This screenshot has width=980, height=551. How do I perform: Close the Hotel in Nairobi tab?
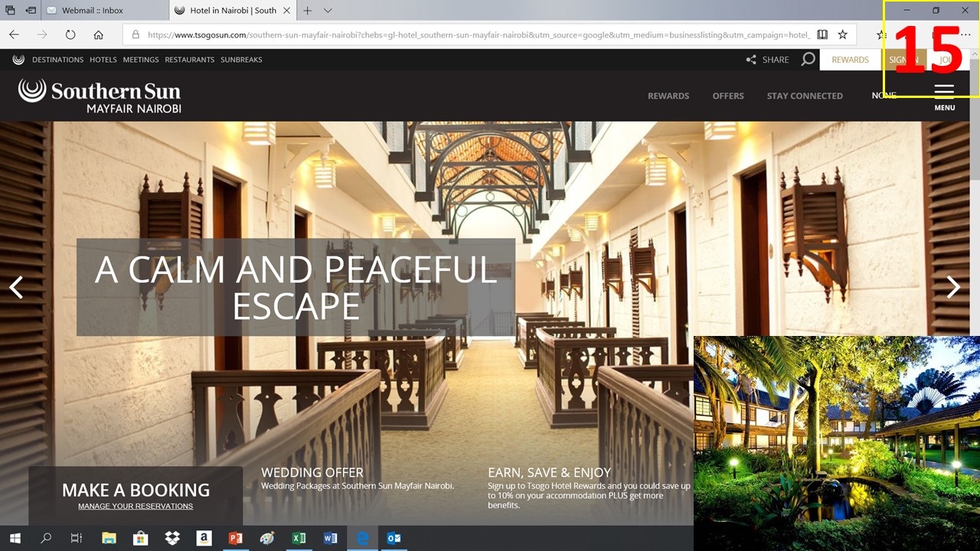click(x=287, y=11)
